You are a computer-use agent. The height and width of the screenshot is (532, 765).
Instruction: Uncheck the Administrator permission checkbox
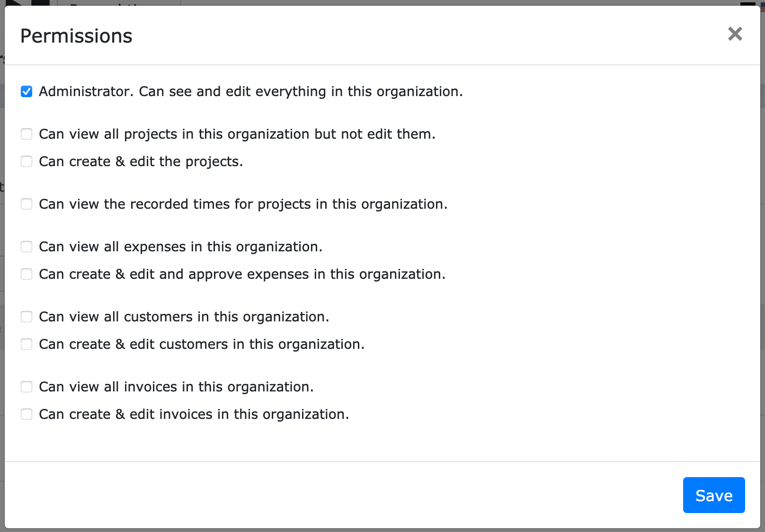click(27, 91)
